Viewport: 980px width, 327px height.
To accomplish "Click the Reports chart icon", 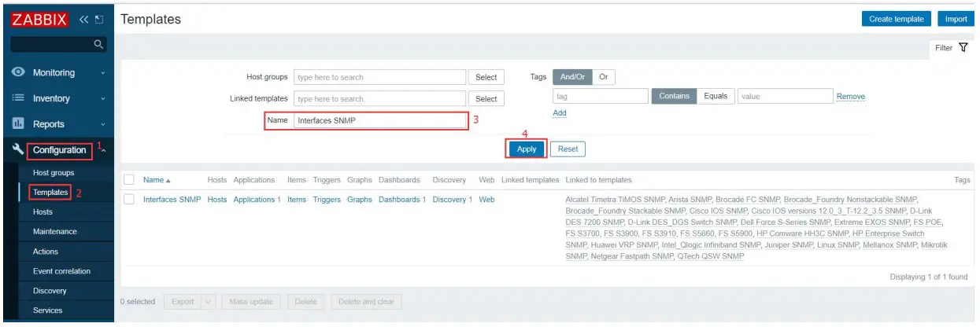I will point(17,124).
